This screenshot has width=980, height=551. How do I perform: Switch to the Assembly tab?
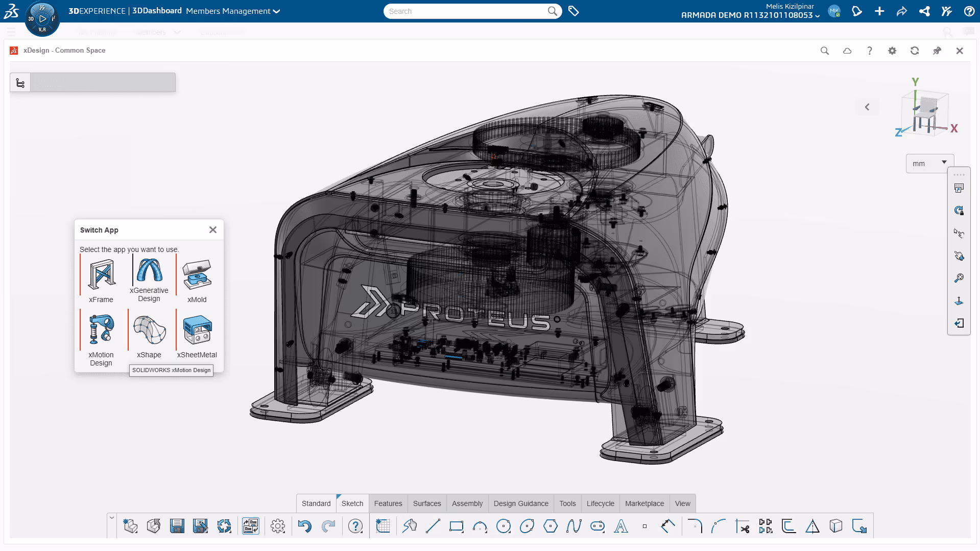point(467,503)
